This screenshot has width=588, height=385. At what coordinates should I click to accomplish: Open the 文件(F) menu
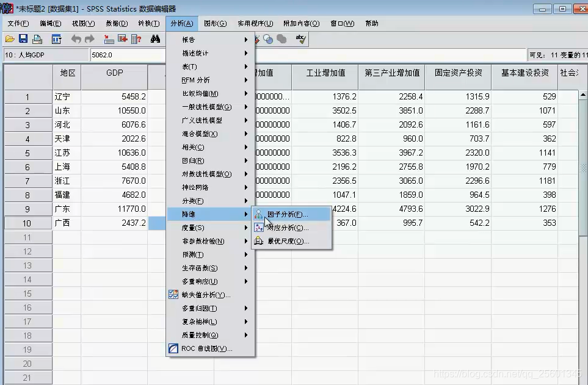coord(18,23)
